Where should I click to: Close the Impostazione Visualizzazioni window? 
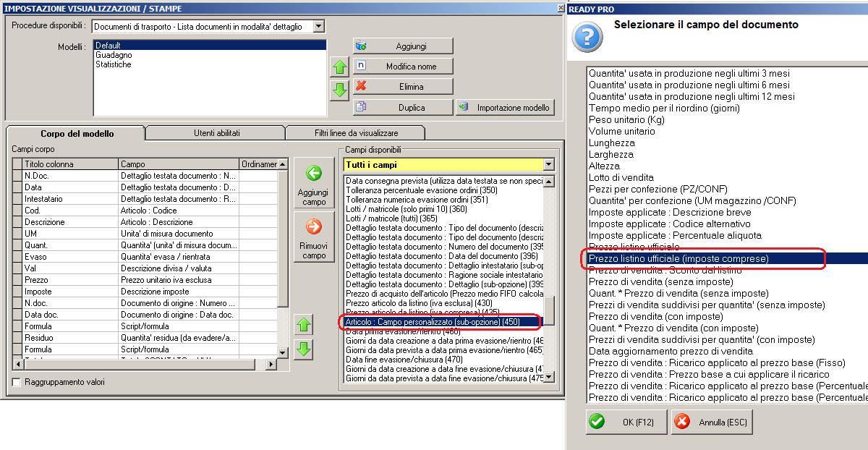560,8
